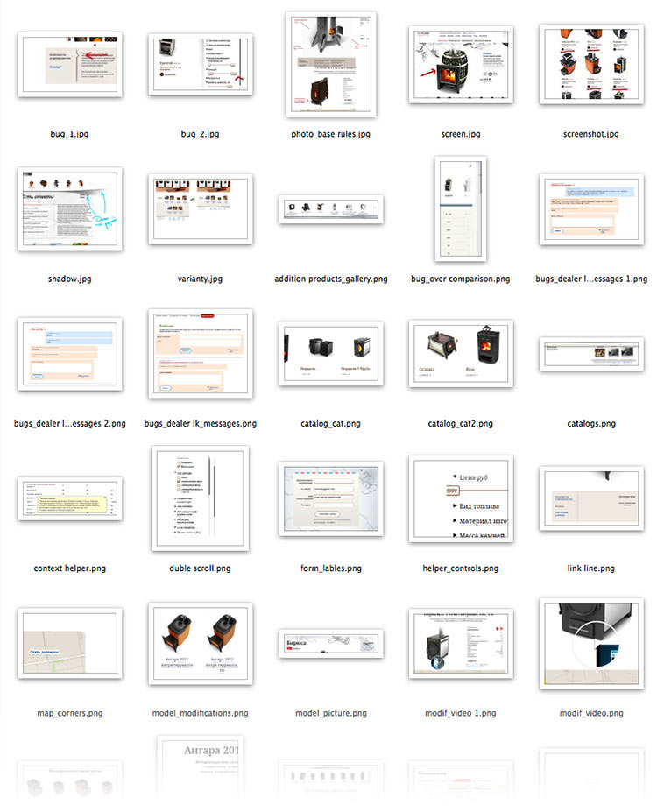Pick the screenshot.jpg file icon

point(590,65)
